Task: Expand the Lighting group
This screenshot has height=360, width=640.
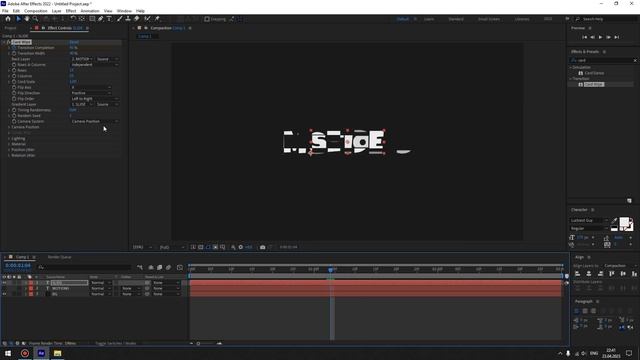Action: [x=9, y=139]
